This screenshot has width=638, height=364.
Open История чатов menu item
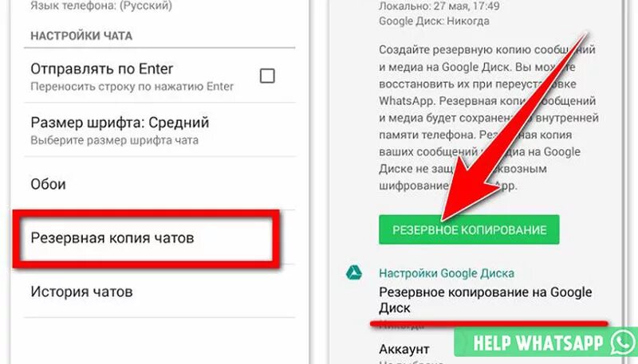(x=159, y=292)
